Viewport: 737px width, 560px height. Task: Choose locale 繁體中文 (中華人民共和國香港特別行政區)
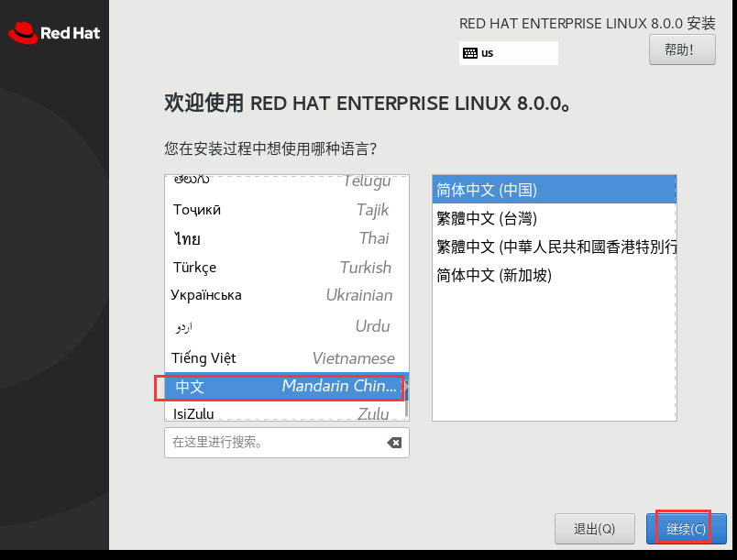click(555, 247)
